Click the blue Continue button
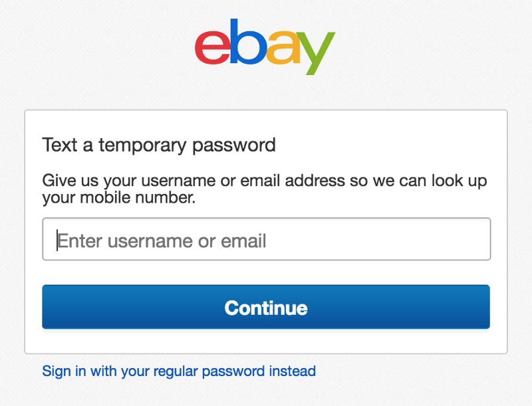Image resolution: width=532 pixels, height=406 pixels. point(266,307)
